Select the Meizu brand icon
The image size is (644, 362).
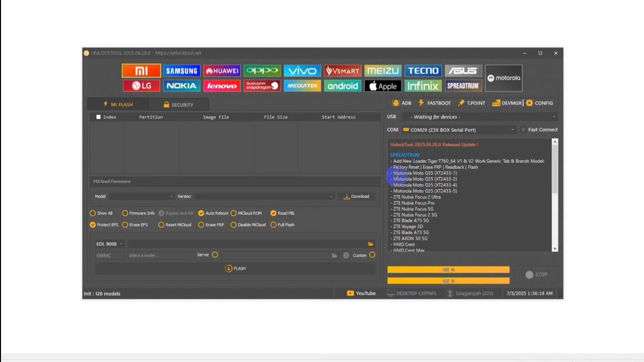click(383, 71)
